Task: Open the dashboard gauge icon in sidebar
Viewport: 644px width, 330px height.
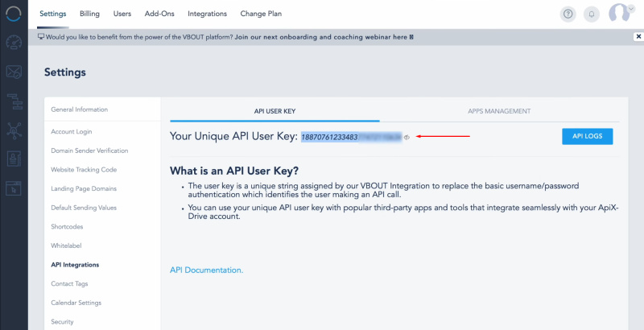Action: pos(14,43)
